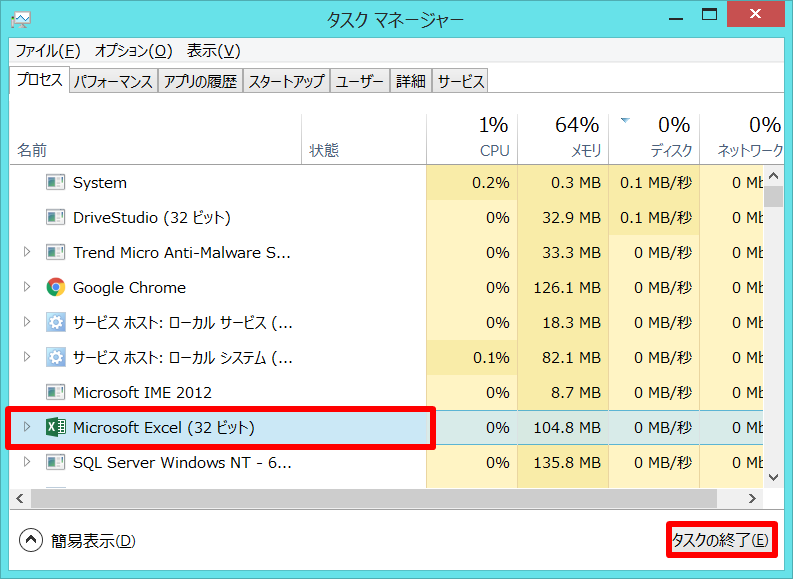Click the System process icon
Screen dimensions: 793x579
pyautogui.click(x=56, y=182)
